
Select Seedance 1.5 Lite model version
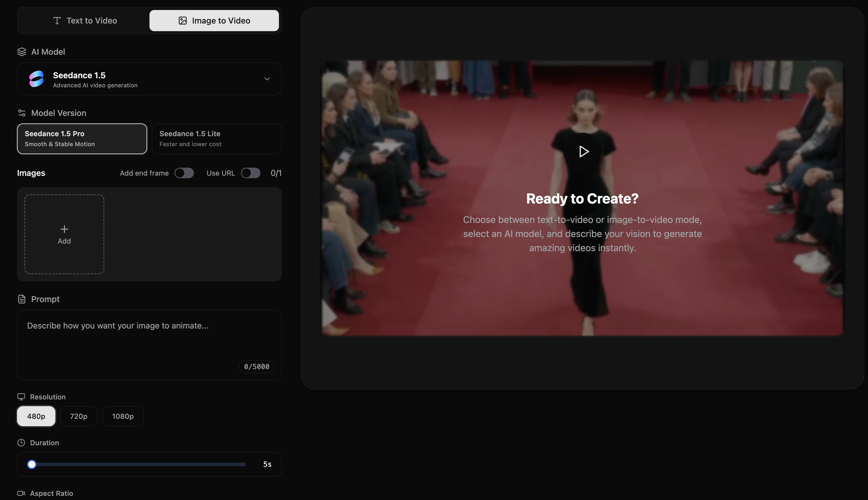click(x=217, y=139)
